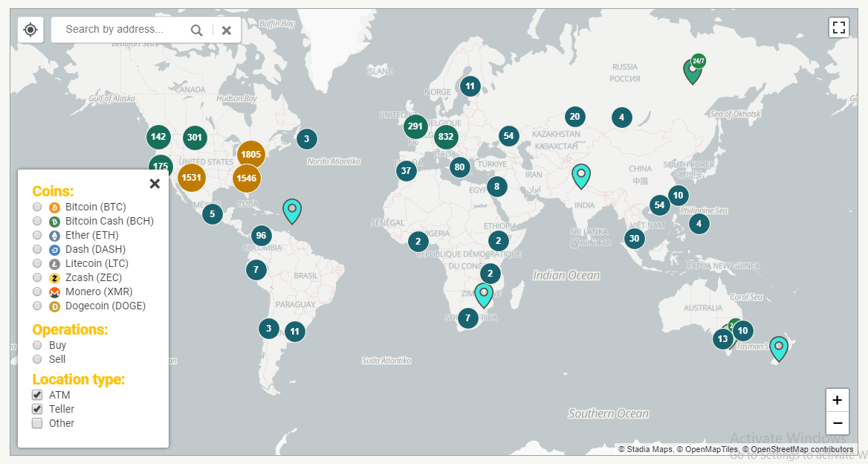Select the Monero (XMR) coin filter
Image resolution: width=868 pixels, height=464 pixels.
point(37,291)
